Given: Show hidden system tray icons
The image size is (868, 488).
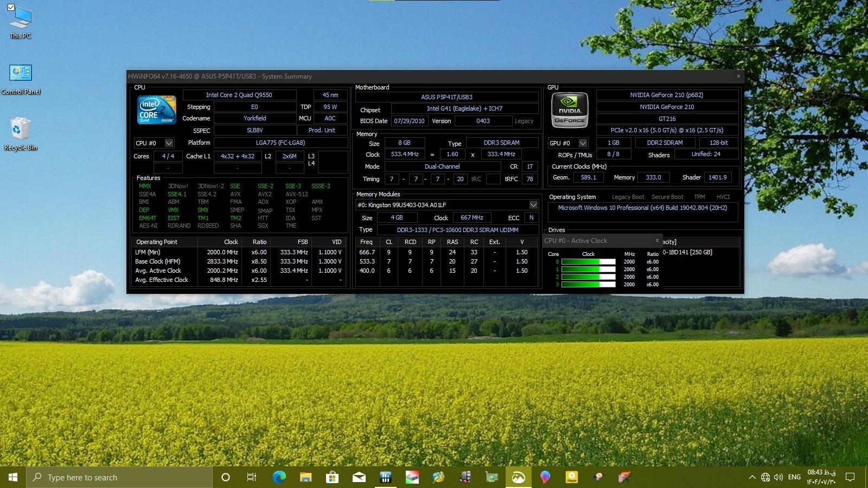Looking at the screenshot, I should 752,477.
